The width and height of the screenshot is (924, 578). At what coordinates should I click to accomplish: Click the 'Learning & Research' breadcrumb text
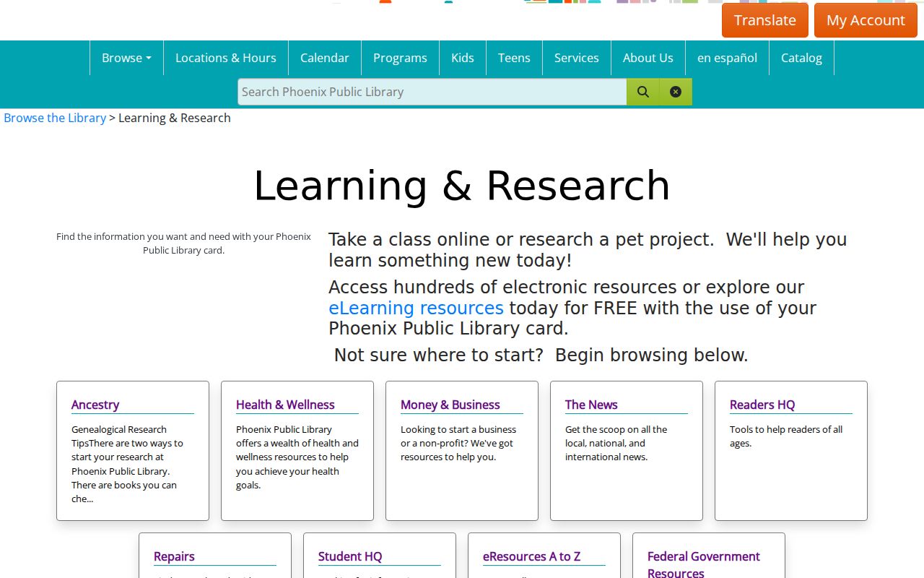point(175,118)
